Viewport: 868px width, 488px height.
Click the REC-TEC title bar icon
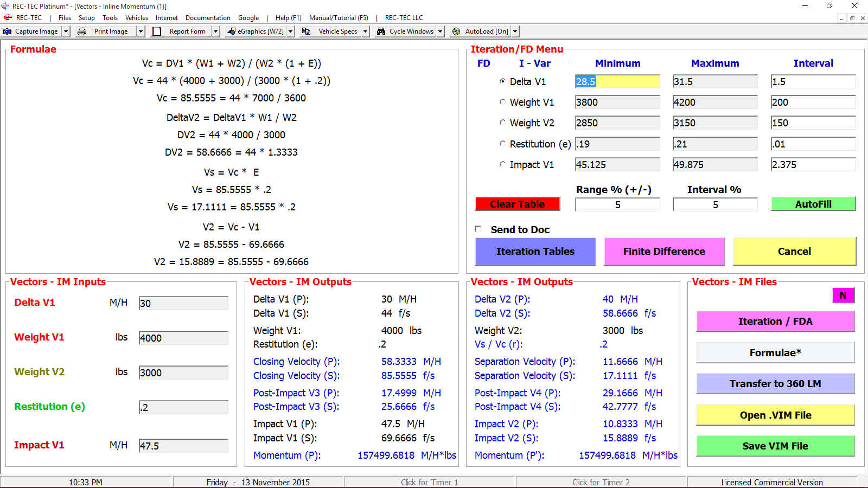coord(5,6)
